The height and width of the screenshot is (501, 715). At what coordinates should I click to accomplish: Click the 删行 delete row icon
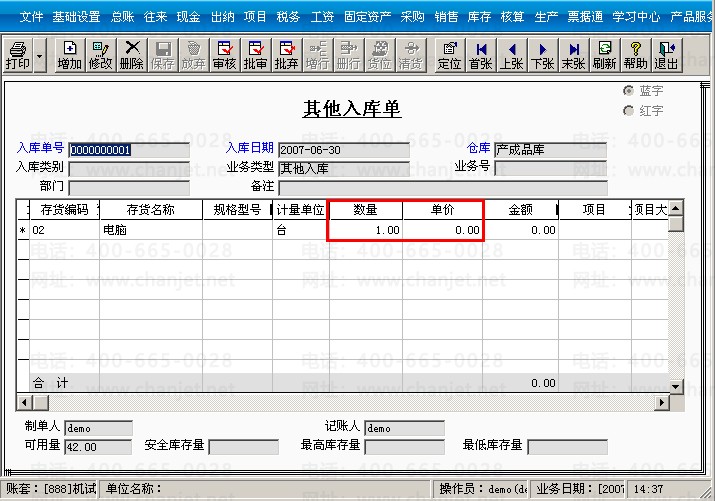pyautogui.click(x=348, y=56)
